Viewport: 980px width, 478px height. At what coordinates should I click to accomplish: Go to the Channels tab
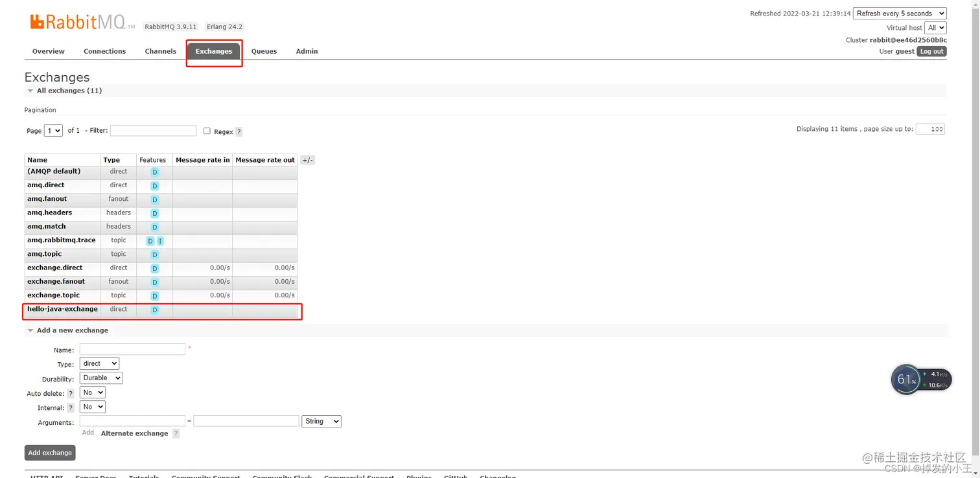[x=161, y=51]
